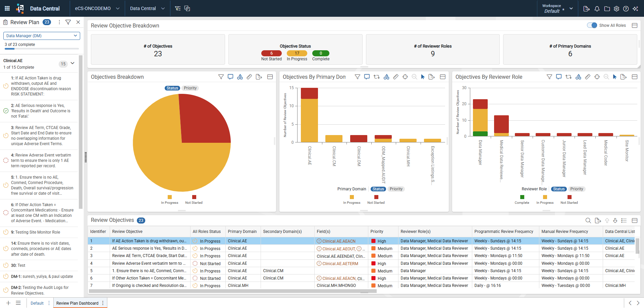644x308 pixels.
Task: Open the eCS-ONCODEMO study dropdown
Action: click(97, 8)
